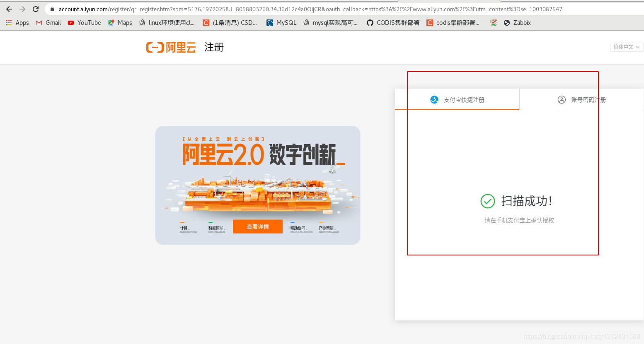Open the mysql实现高可... bookmark
This screenshot has height=344, width=644.
pos(331,23)
